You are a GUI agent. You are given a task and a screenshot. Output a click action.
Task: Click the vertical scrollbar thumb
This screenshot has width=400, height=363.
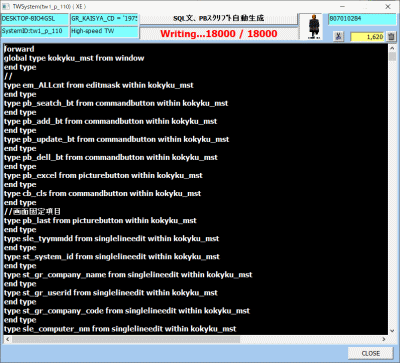click(392, 56)
